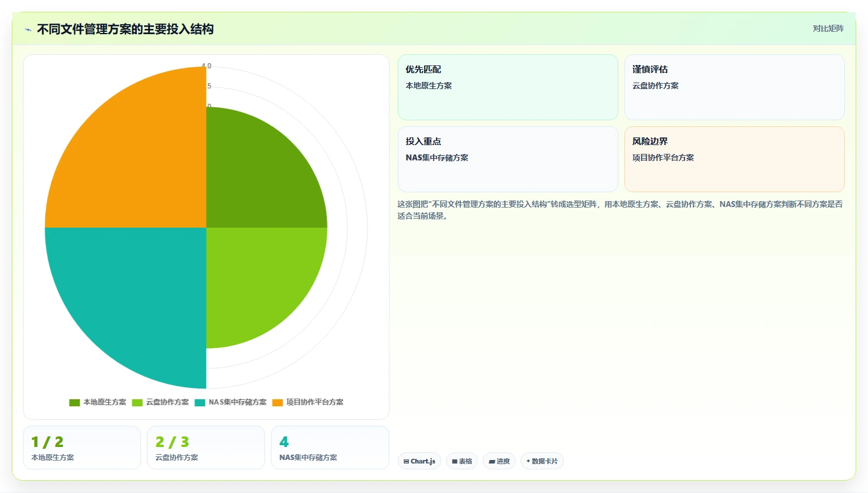Click the 数据卡片 tag diamond icon

528,461
